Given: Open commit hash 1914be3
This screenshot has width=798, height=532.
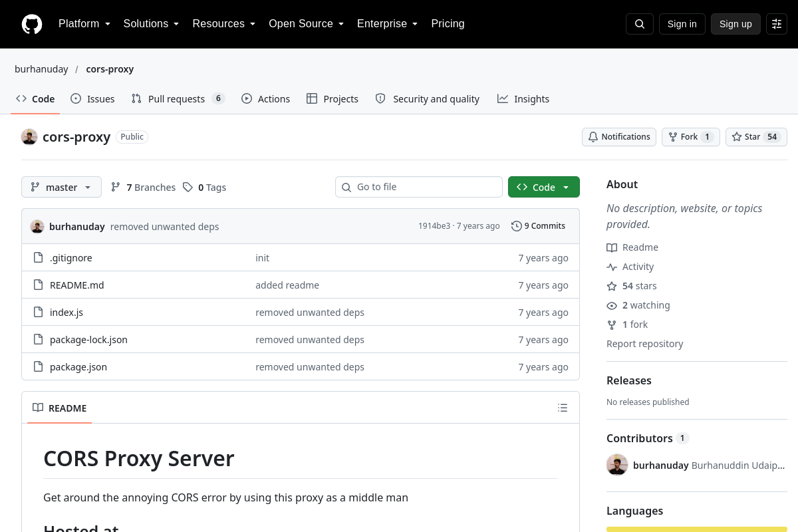Looking at the screenshot, I should click(434, 226).
